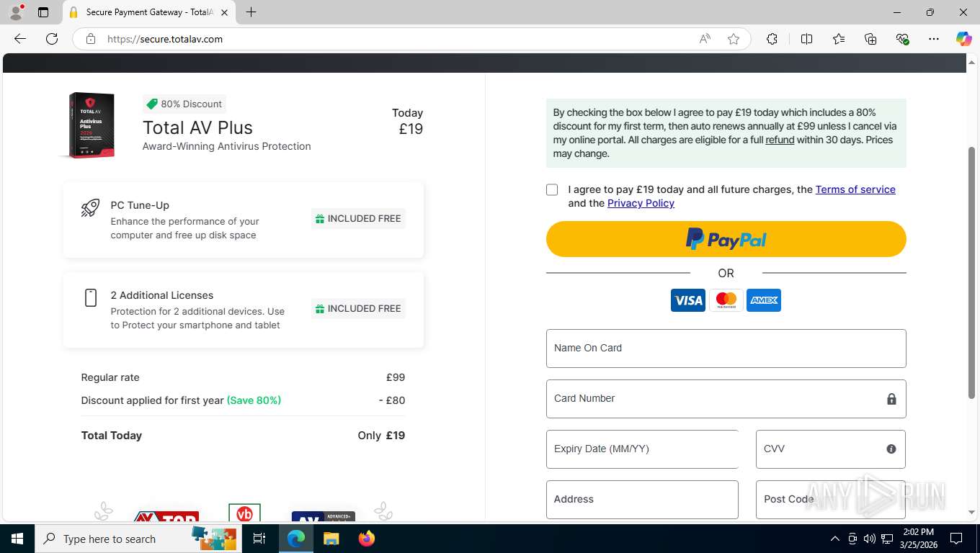Click the Total Today label

point(112,436)
